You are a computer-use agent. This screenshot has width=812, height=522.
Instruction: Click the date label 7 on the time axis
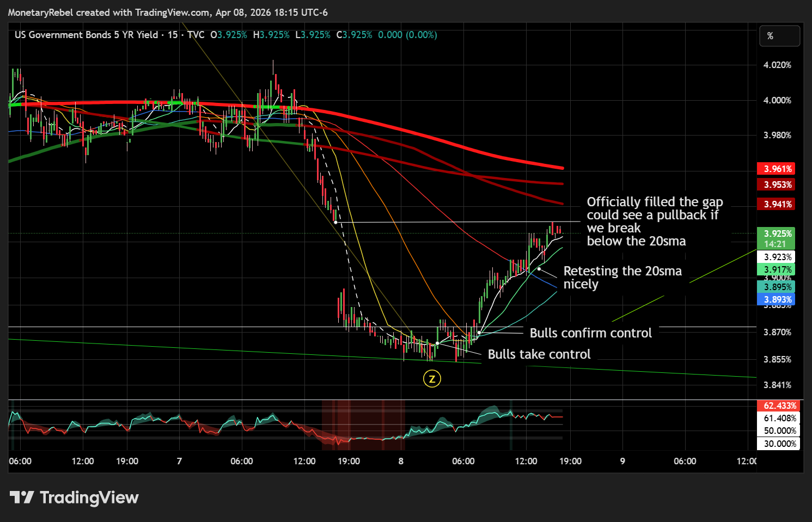tap(179, 461)
